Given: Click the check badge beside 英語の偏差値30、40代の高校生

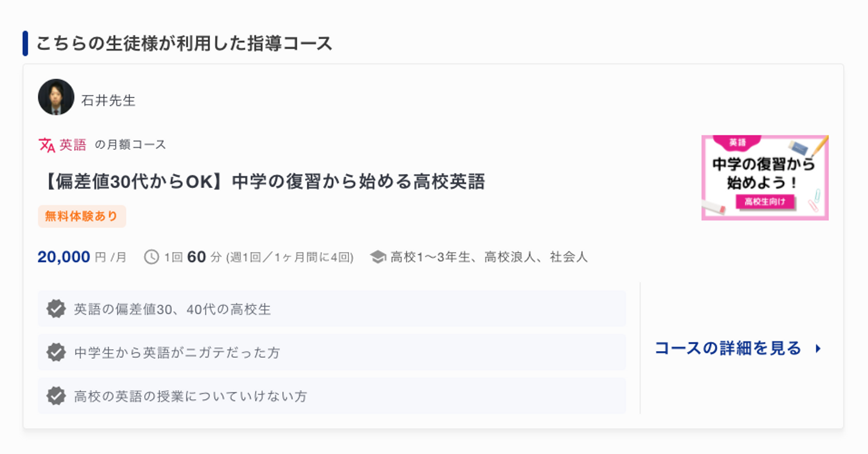Looking at the screenshot, I should pyautogui.click(x=56, y=309).
